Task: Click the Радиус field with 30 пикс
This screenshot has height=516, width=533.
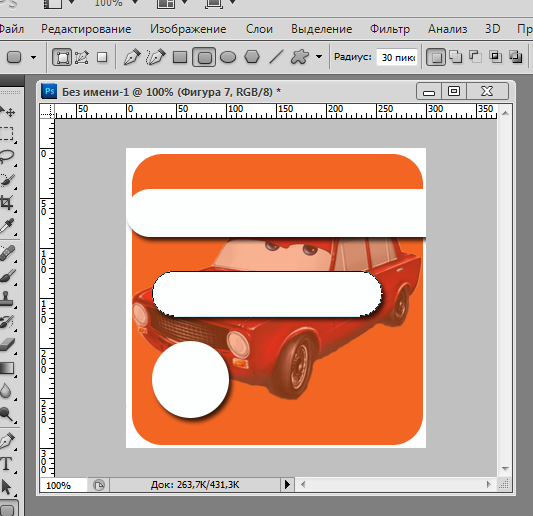Action: (397, 57)
